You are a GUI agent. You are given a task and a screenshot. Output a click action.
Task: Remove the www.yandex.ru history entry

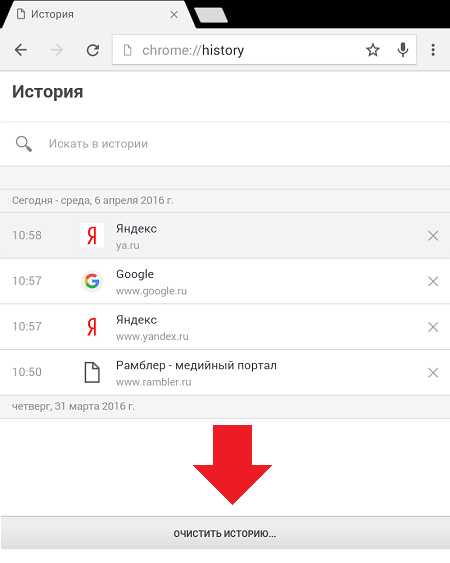[x=433, y=327]
